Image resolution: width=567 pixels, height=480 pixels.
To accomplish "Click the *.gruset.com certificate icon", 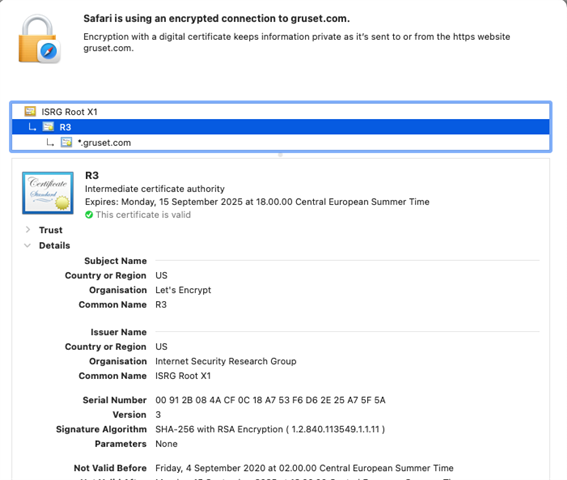I will (x=66, y=143).
